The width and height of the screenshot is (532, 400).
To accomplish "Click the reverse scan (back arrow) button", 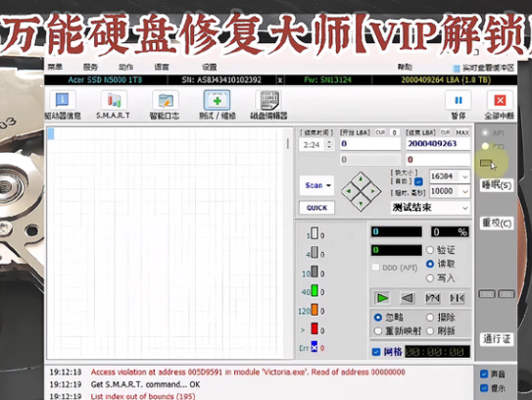I will pyautogui.click(x=408, y=298).
